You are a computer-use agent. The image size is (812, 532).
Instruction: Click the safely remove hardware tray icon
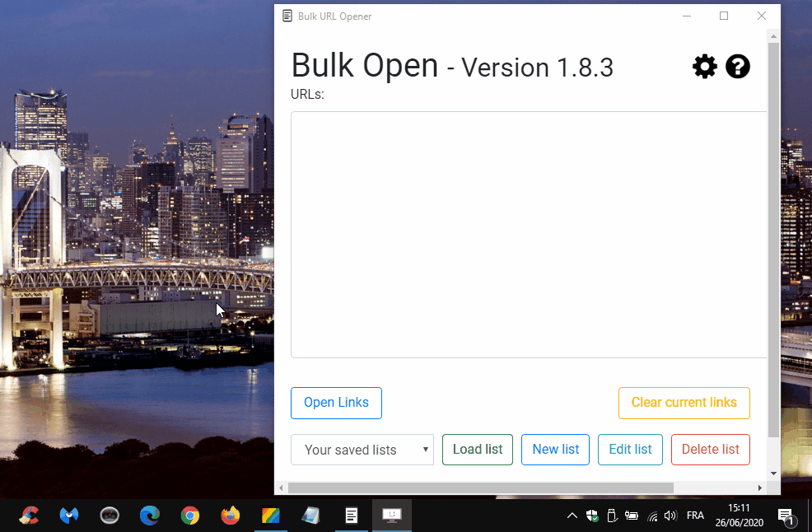pos(612,516)
